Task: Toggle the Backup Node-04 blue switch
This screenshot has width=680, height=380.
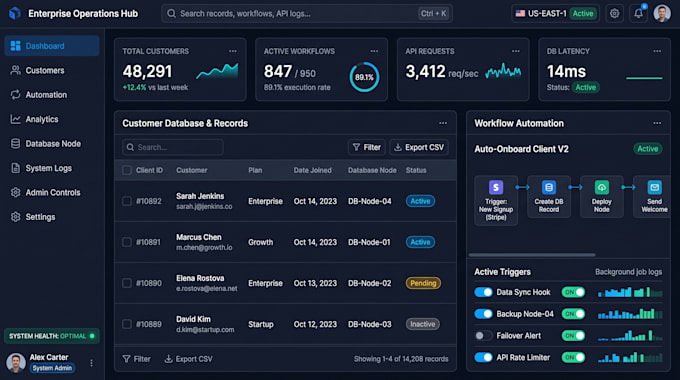Action: (x=483, y=314)
